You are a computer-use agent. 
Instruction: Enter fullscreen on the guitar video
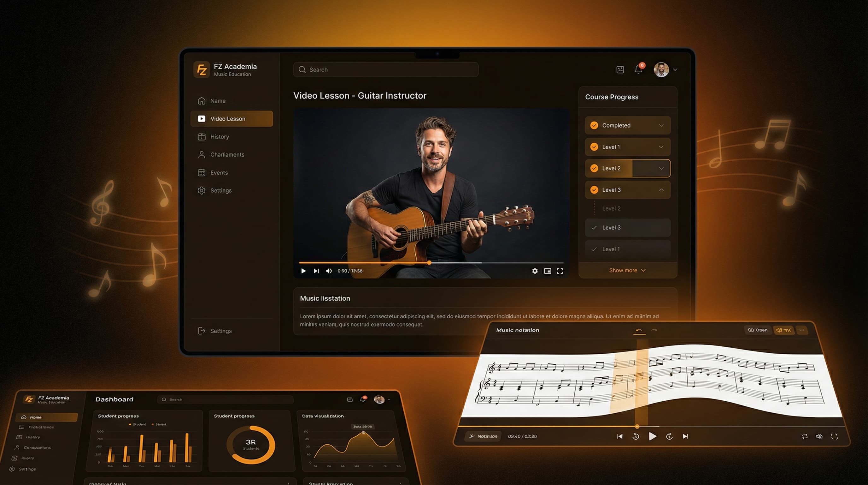pyautogui.click(x=560, y=271)
